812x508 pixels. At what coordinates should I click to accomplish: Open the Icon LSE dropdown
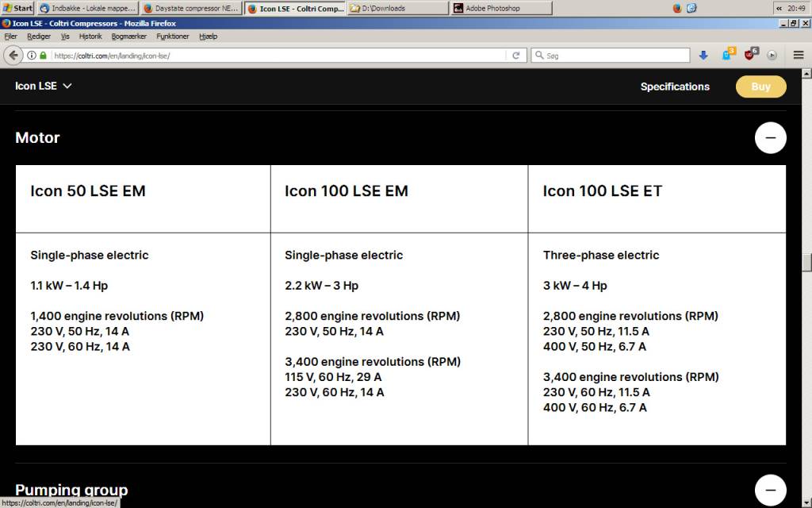44,86
